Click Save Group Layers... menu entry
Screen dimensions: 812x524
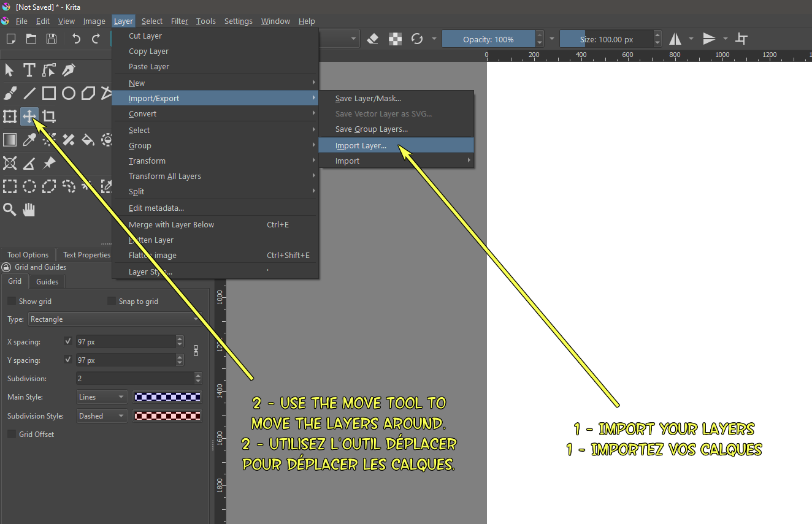pyautogui.click(x=371, y=129)
